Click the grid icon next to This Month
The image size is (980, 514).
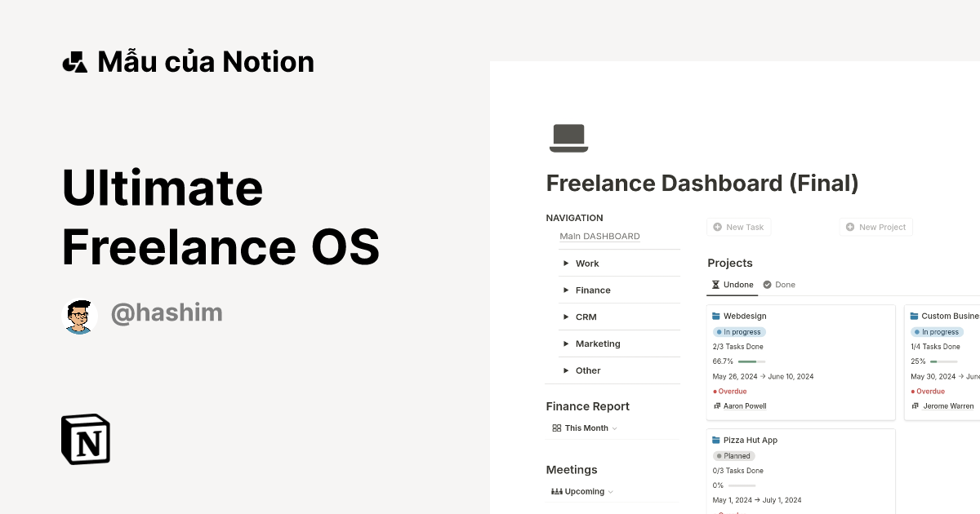(557, 428)
